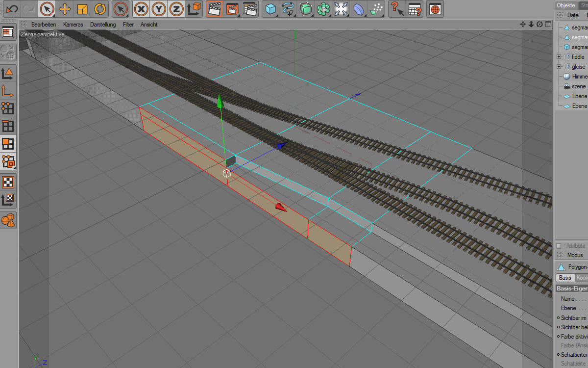588x368 pixels.
Task: Switch to the Basis attribute tab
Action: coord(565,278)
